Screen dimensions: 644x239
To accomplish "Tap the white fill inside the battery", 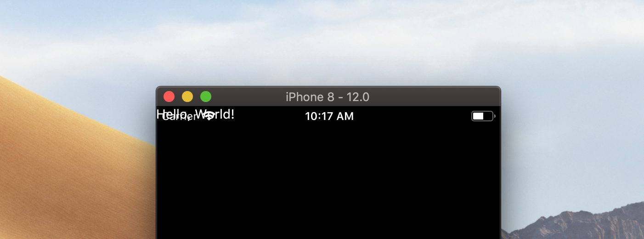I will [x=478, y=116].
